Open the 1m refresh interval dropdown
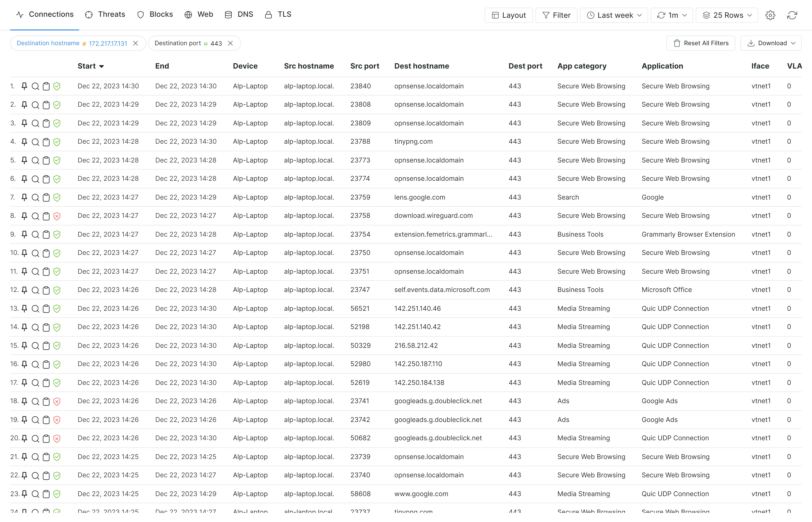 click(672, 15)
